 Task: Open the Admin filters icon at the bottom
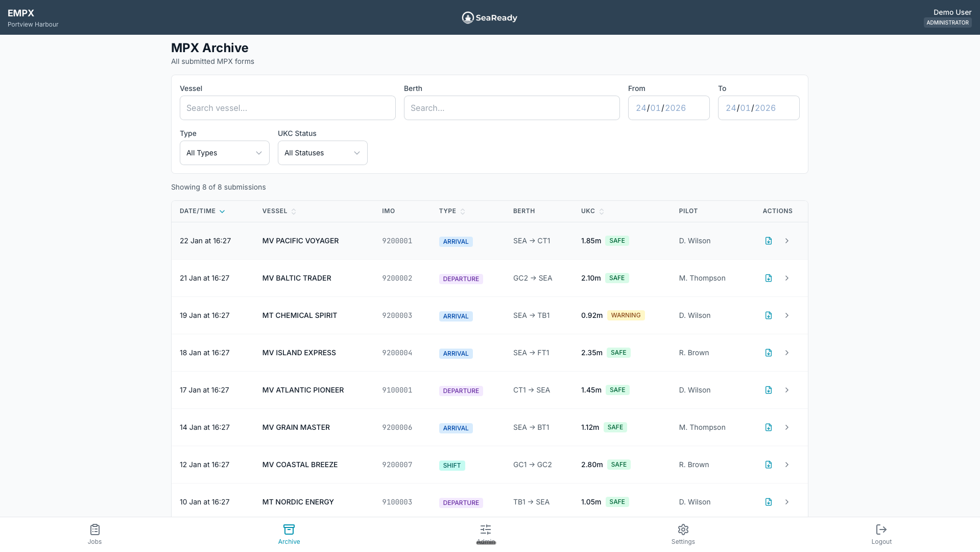485,530
